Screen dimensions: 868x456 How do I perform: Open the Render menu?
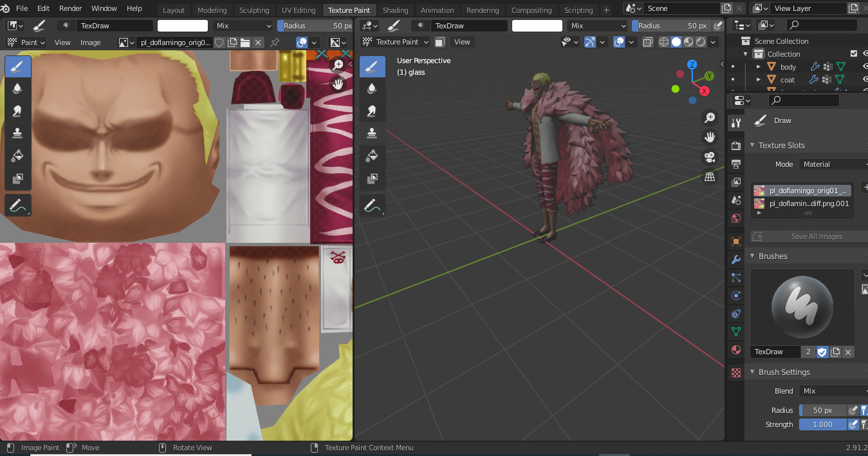[x=71, y=8]
